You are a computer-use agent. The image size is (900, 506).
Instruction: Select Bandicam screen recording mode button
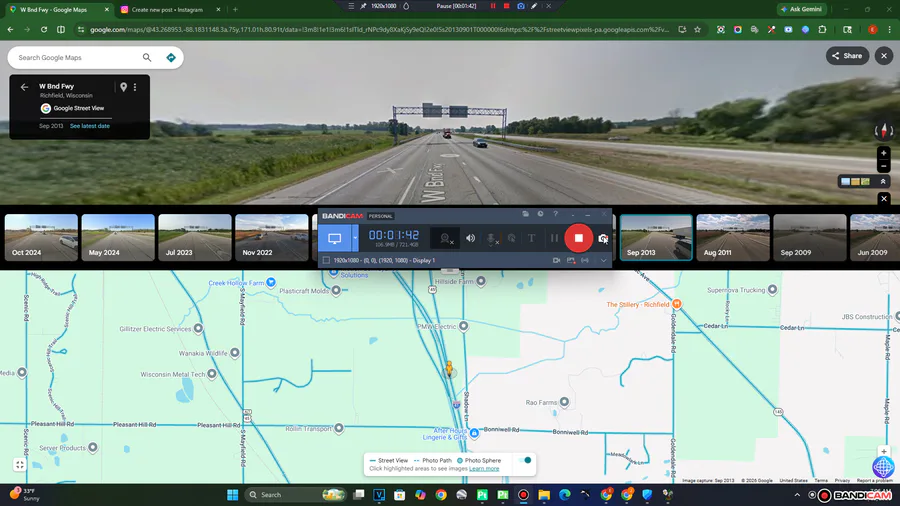click(335, 238)
